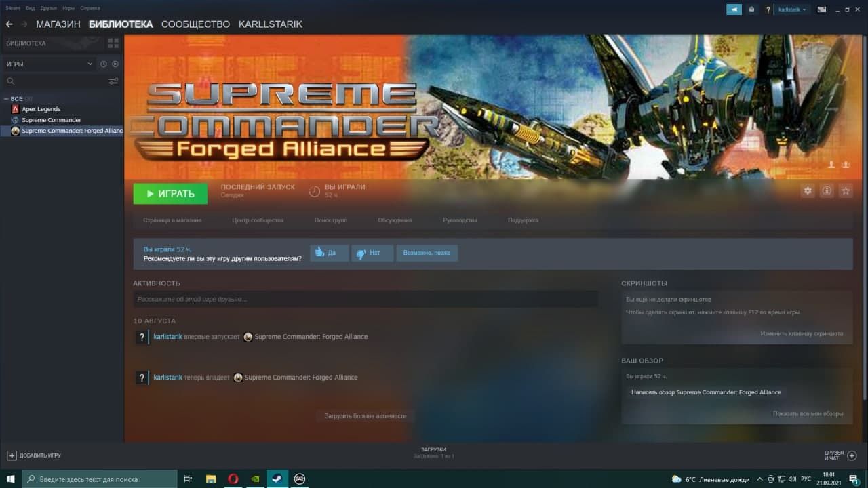Viewport: 868px width, 488px height.
Task: Choose Возможно, позже option
Action: pyautogui.click(x=427, y=253)
